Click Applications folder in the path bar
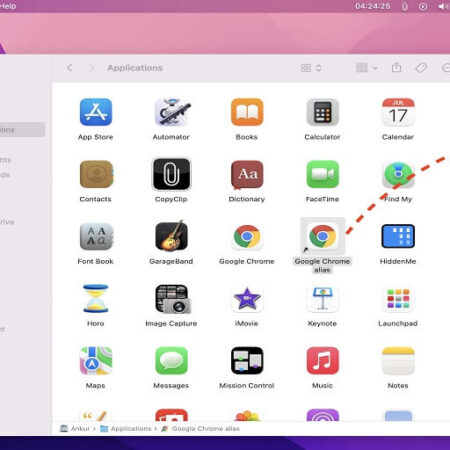450x450 pixels. (126, 429)
